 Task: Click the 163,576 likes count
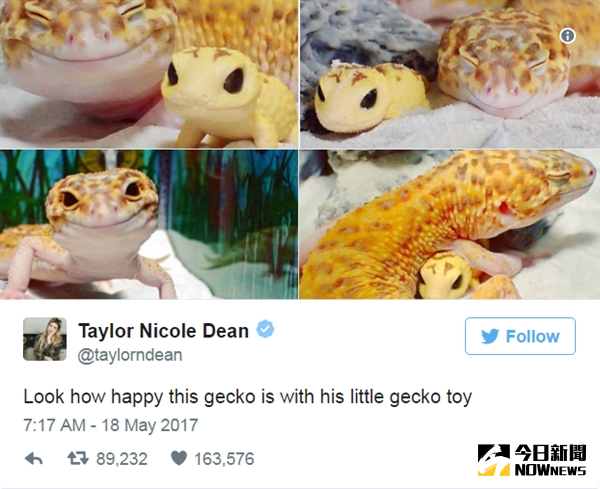pos(224,459)
